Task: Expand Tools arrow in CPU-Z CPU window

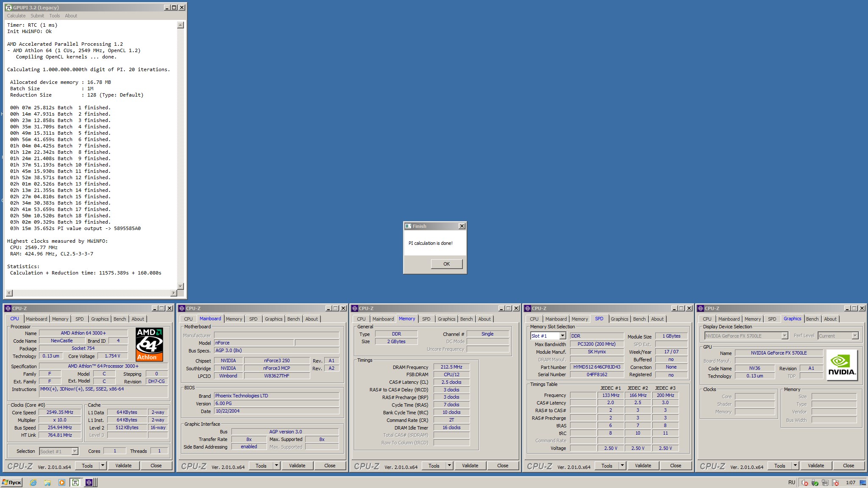Action: coord(103,466)
